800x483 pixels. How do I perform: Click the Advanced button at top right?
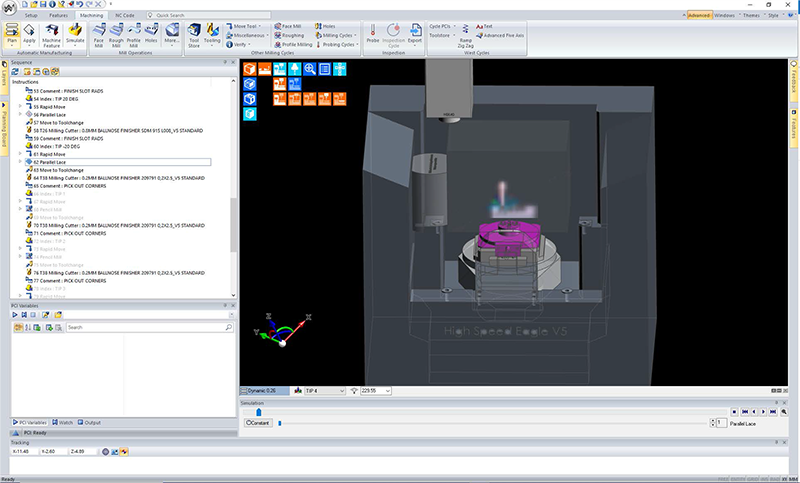tap(698, 15)
